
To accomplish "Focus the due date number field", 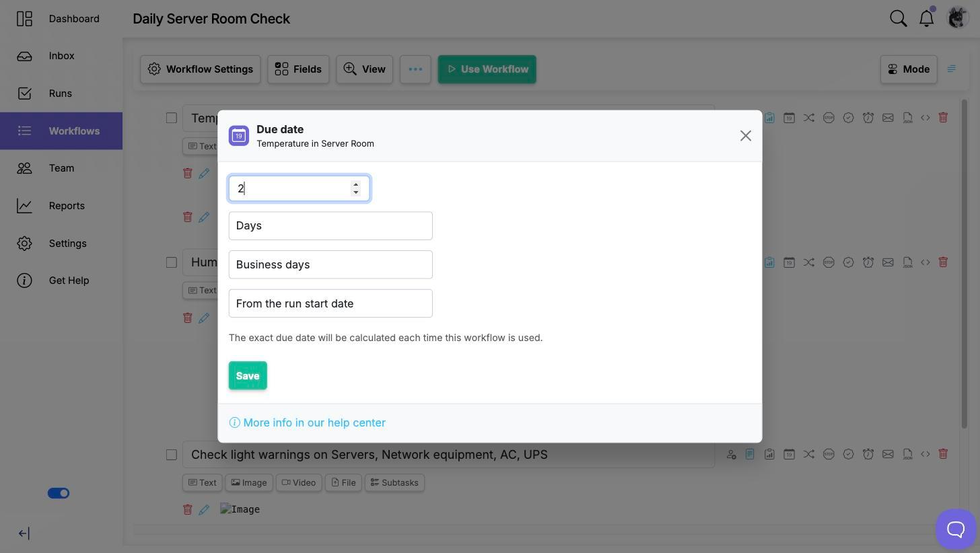I will coord(300,188).
